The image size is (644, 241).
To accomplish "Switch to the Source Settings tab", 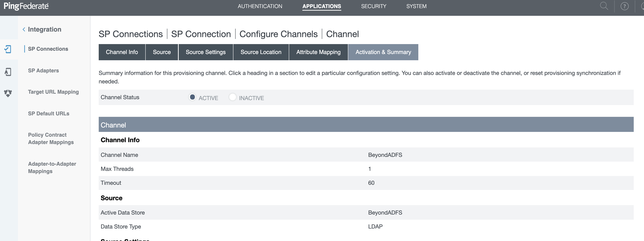I will [x=205, y=52].
